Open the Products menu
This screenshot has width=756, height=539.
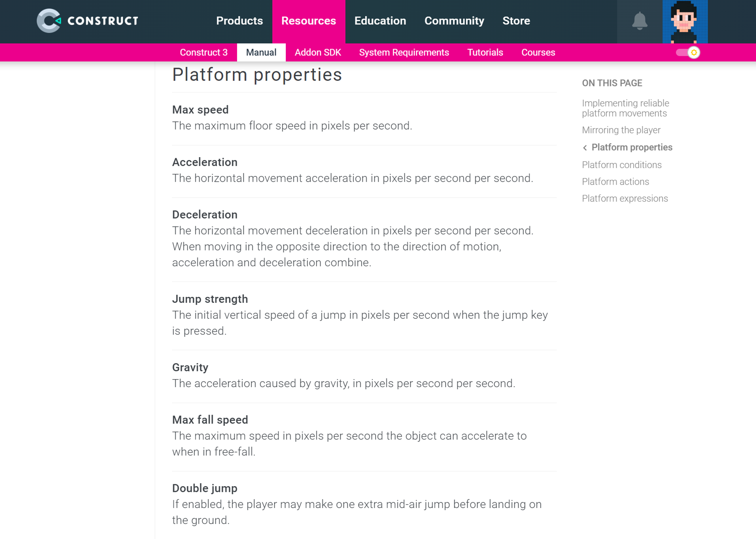point(239,21)
